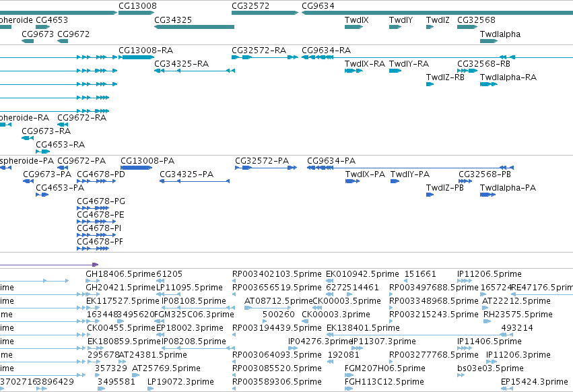The image size is (573, 392).
Task: Select EST RH23575.5prime
Action: click(x=487, y=321)
